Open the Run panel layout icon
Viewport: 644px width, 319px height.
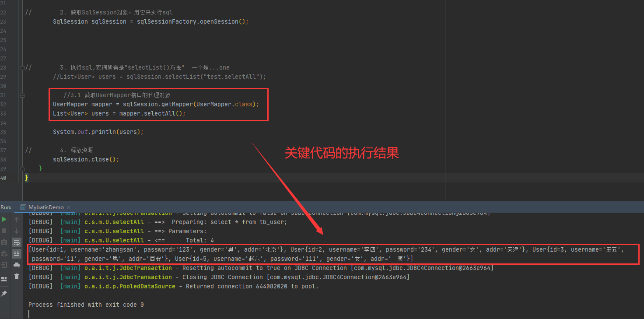(4, 279)
